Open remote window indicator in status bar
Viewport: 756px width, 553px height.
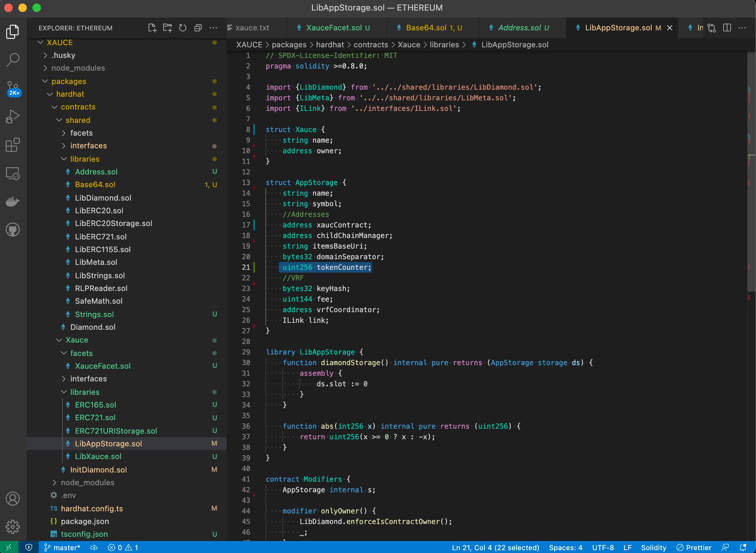pos(9,547)
